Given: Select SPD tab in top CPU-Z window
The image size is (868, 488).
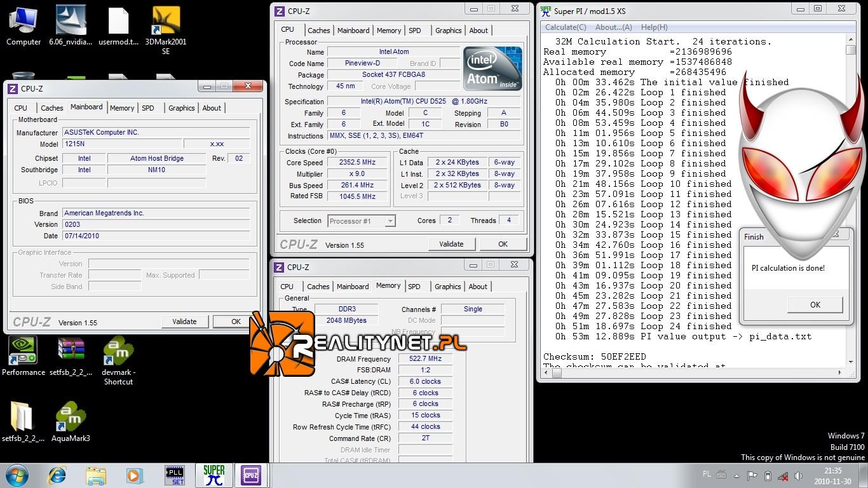Looking at the screenshot, I should click(414, 30).
